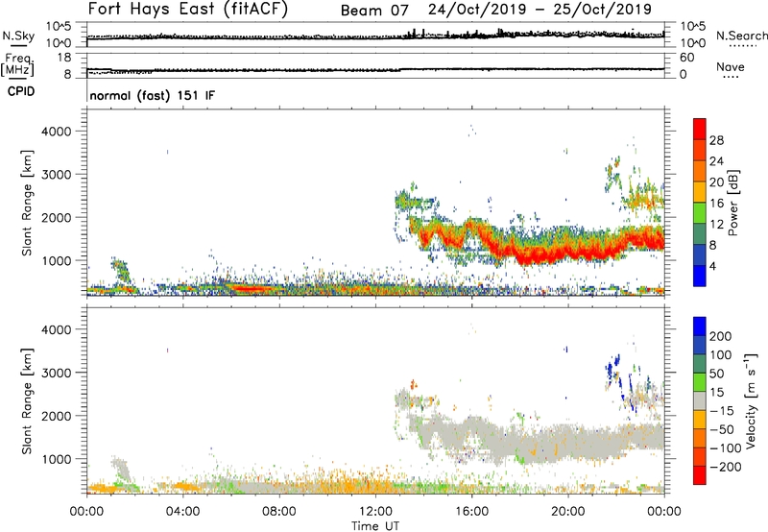The height and width of the screenshot is (532, 768).
Task: Select the "Freq. [MHz]" axis label
Action: [x=17, y=65]
